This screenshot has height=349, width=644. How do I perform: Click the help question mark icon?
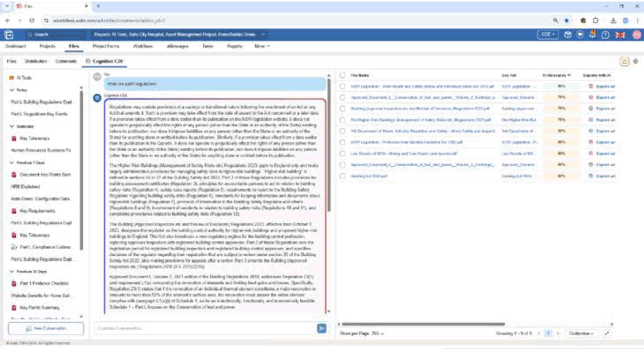pyautogui.click(x=604, y=35)
